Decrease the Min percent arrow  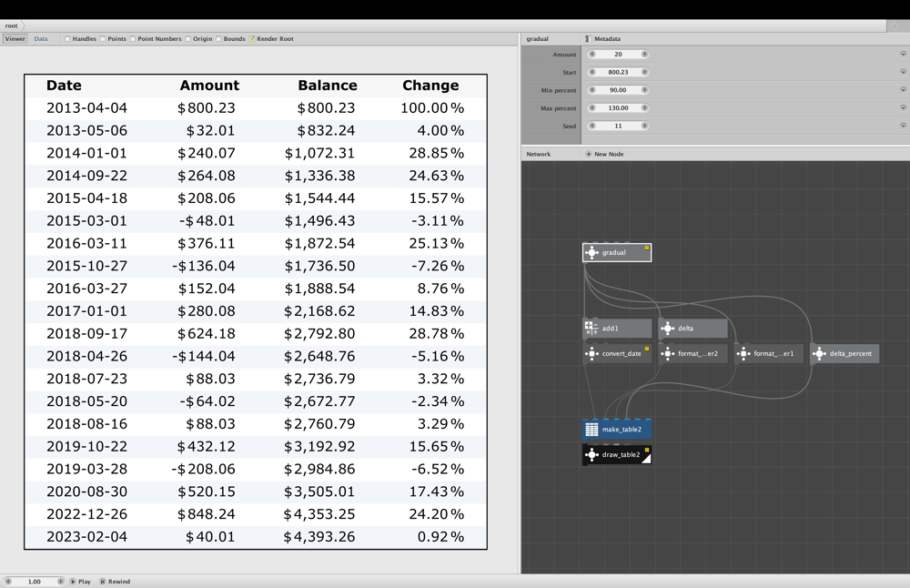592,90
